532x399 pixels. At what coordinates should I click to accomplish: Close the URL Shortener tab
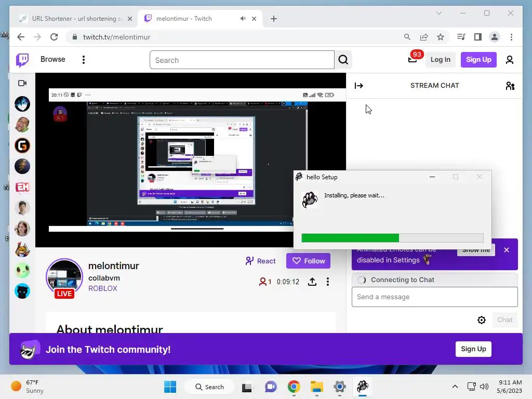[129, 19]
